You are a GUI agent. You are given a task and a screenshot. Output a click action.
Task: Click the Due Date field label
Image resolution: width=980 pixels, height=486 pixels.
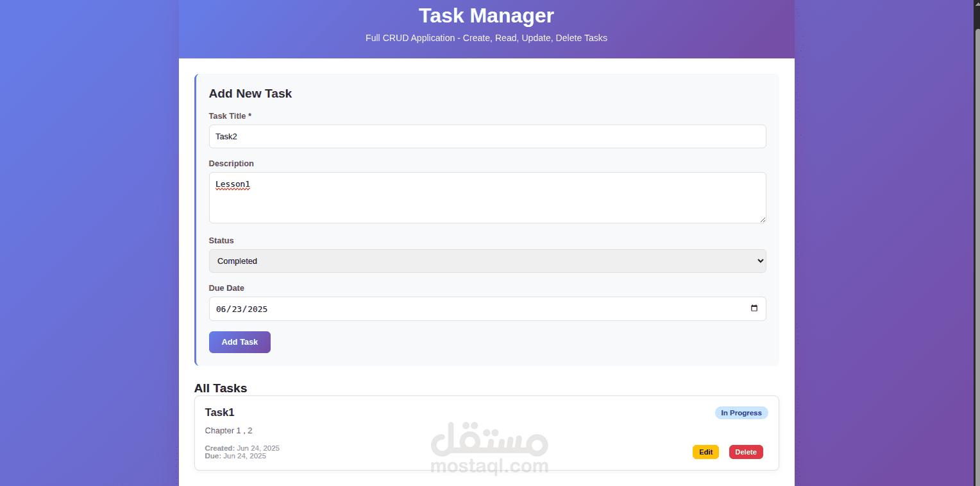(x=226, y=288)
